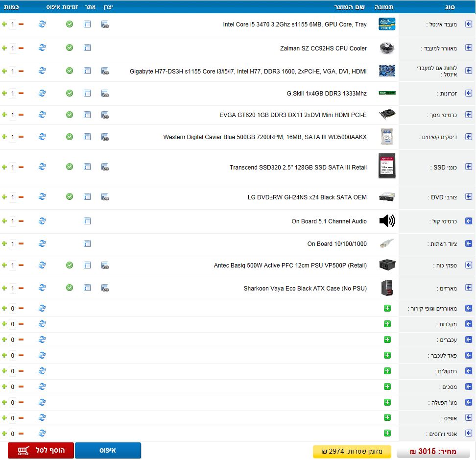Viewport: 476px width, 460px height.
Task: Click the זמינות column header
Action: (x=72, y=7)
